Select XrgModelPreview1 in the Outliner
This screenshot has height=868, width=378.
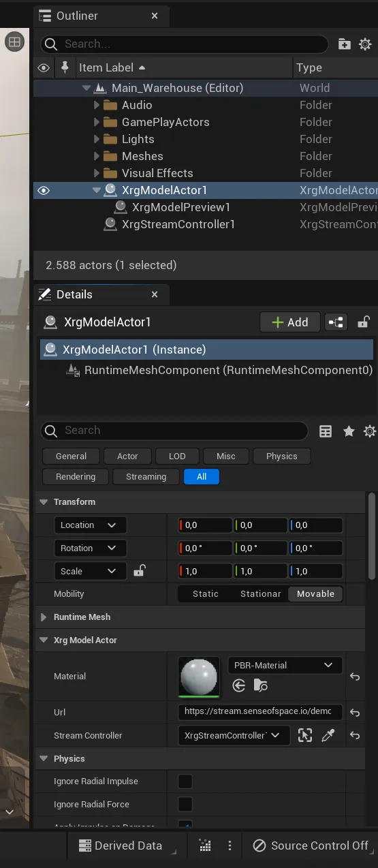(x=181, y=207)
